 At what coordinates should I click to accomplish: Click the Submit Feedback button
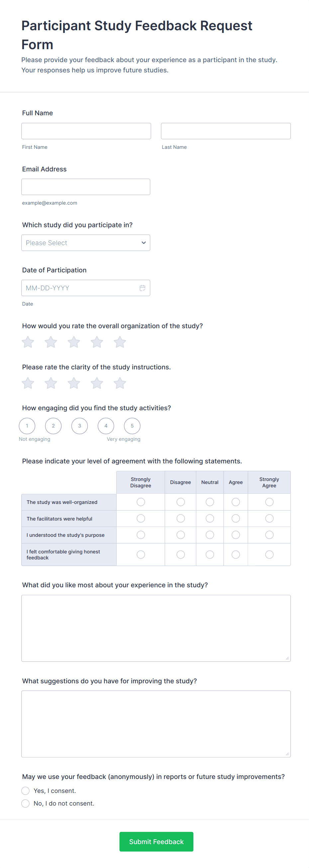[x=156, y=841]
